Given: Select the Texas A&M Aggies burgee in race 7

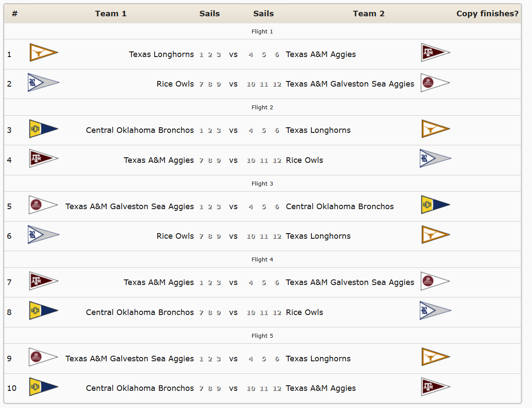Looking at the screenshot, I should point(43,281).
